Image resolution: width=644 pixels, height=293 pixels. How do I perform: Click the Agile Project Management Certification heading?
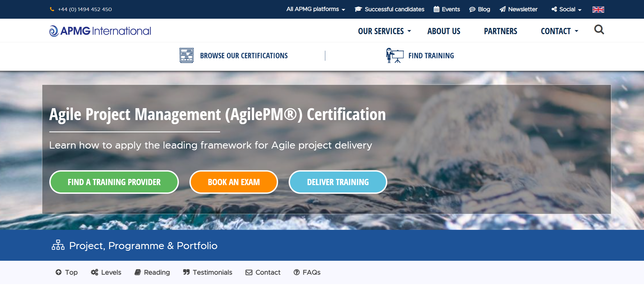[x=217, y=114]
